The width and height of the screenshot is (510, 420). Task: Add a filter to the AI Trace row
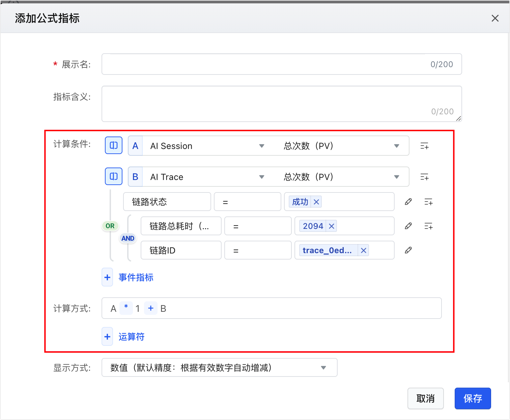424,177
